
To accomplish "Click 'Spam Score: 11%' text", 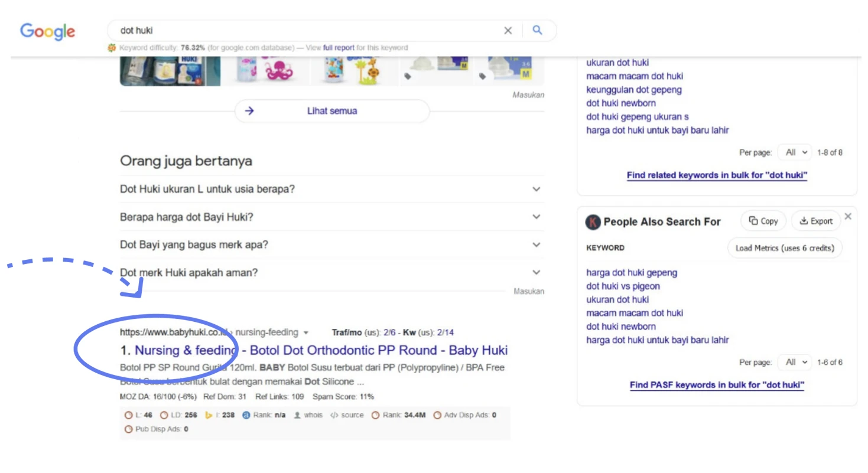I will click(x=343, y=396).
